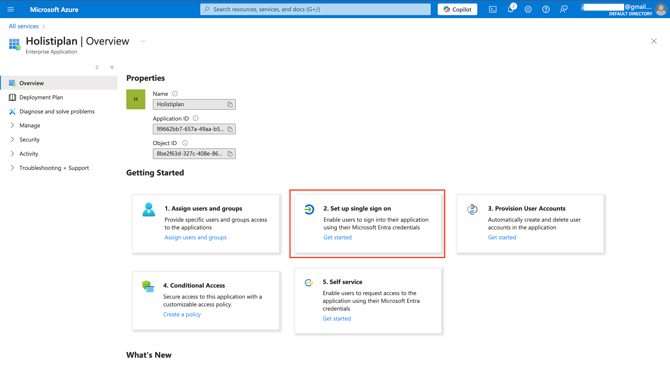Focus the search resources input field

point(315,9)
